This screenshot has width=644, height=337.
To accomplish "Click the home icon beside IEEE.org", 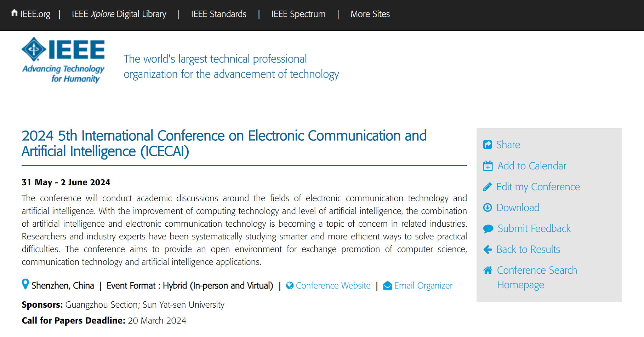I will click(x=14, y=13).
